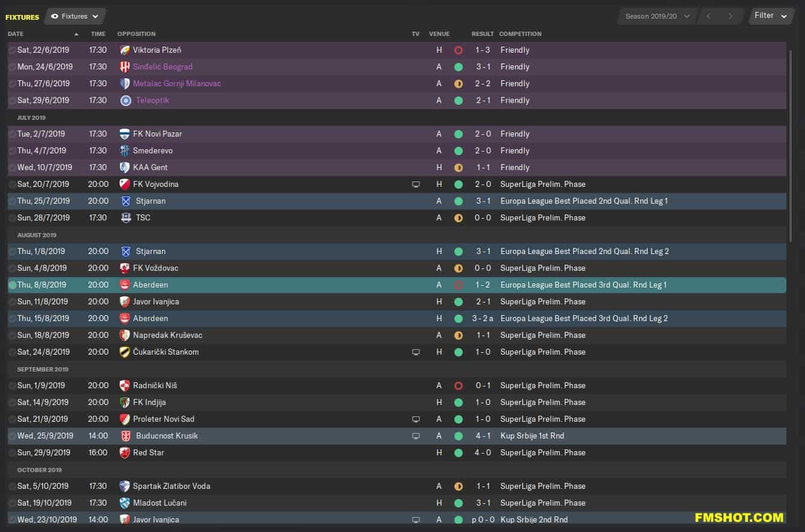
Task: Click TV icon on Čukarički Stankom row
Action: [416, 352]
